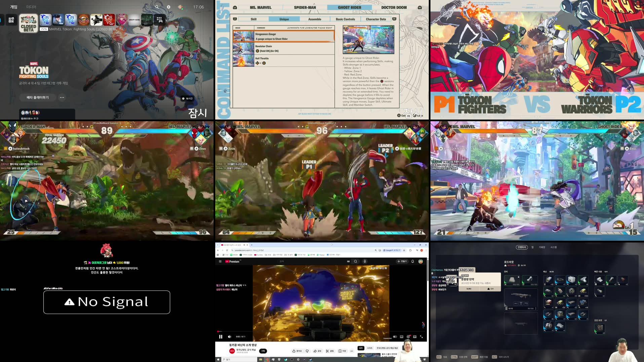Viewport: 644px width, 362px height.
Task: Open the YouTube notification bell
Action: (412, 261)
